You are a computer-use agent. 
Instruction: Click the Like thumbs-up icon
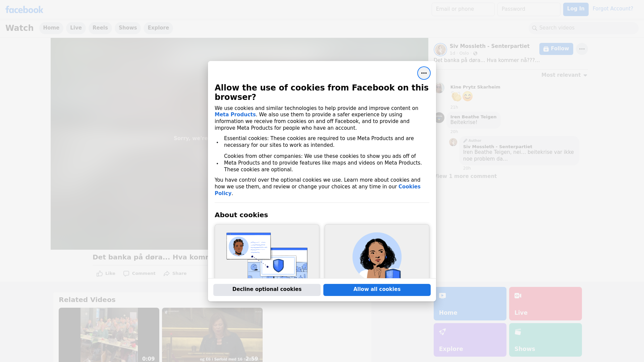100,274
